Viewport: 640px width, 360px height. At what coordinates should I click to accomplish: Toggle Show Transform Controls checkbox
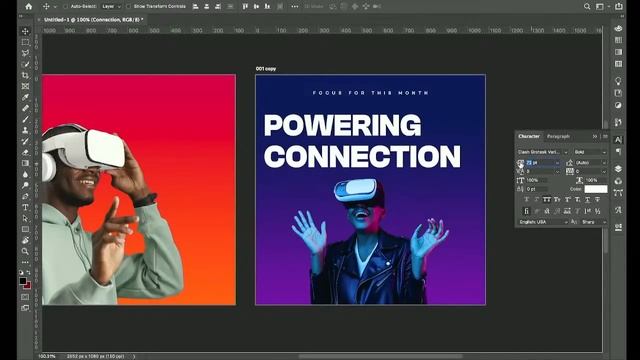click(x=129, y=7)
